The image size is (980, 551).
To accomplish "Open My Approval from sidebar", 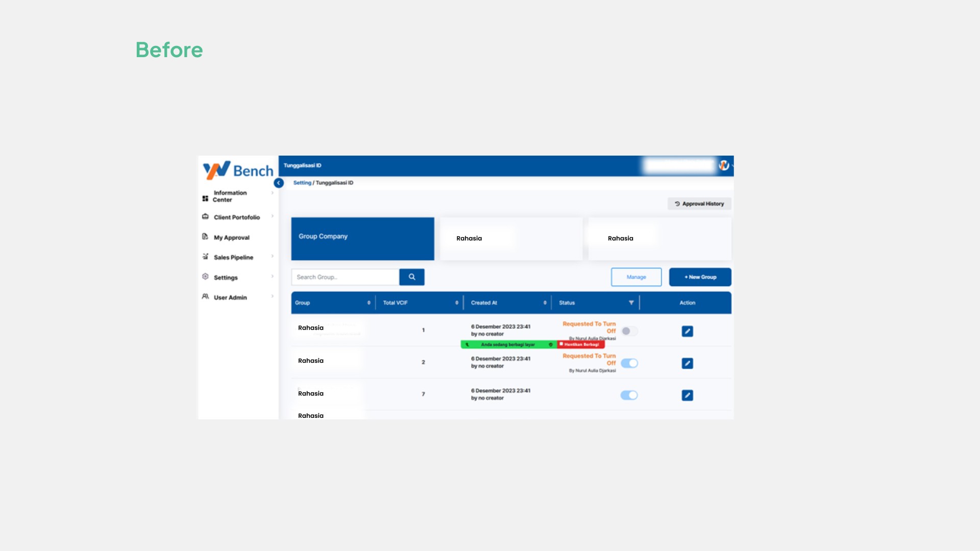I will (x=231, y=238).
